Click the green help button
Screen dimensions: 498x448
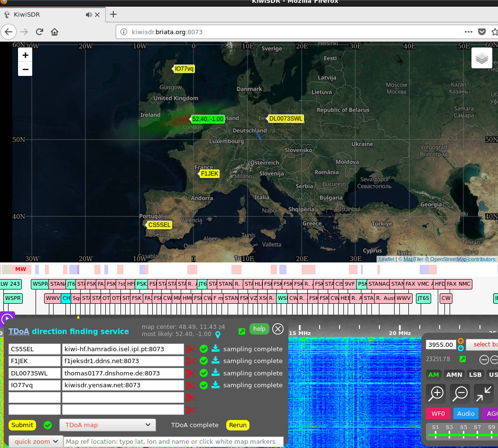[259, 329]
